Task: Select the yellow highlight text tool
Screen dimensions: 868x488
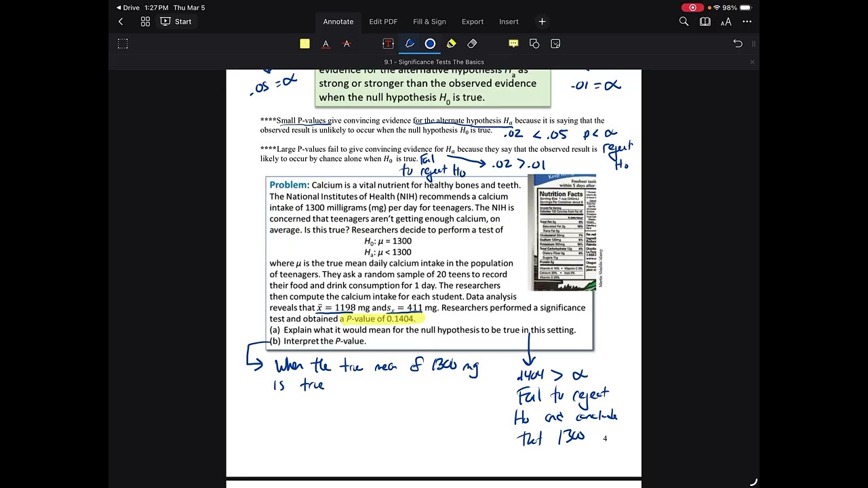Action: click(x=304, y=43)
